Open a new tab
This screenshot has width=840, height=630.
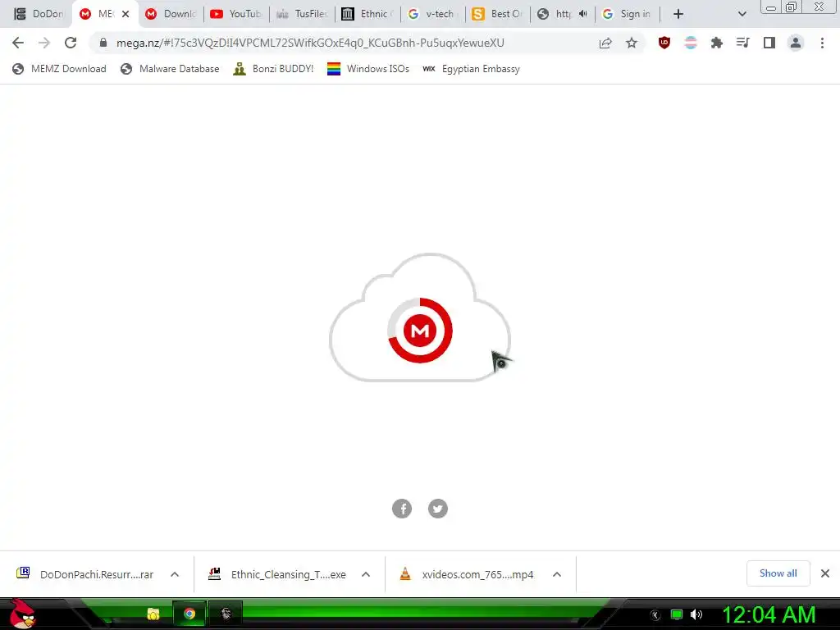678,14
